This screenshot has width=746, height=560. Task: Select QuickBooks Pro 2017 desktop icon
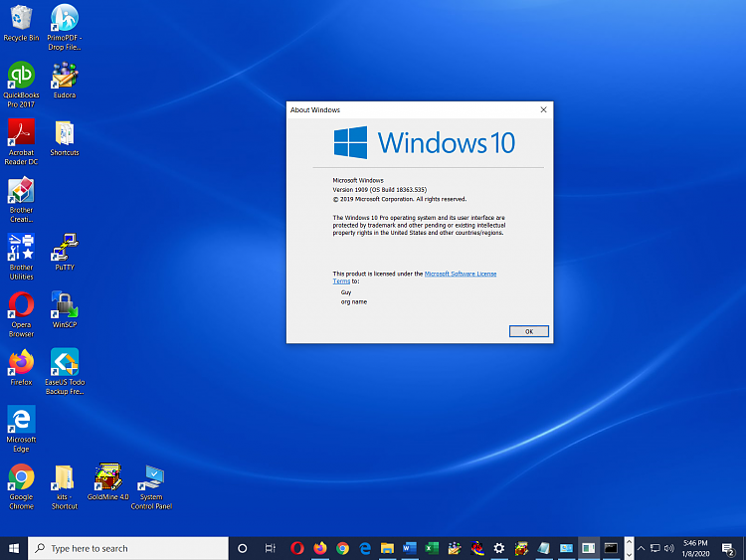pyautogui.click(x=21, y=85)
